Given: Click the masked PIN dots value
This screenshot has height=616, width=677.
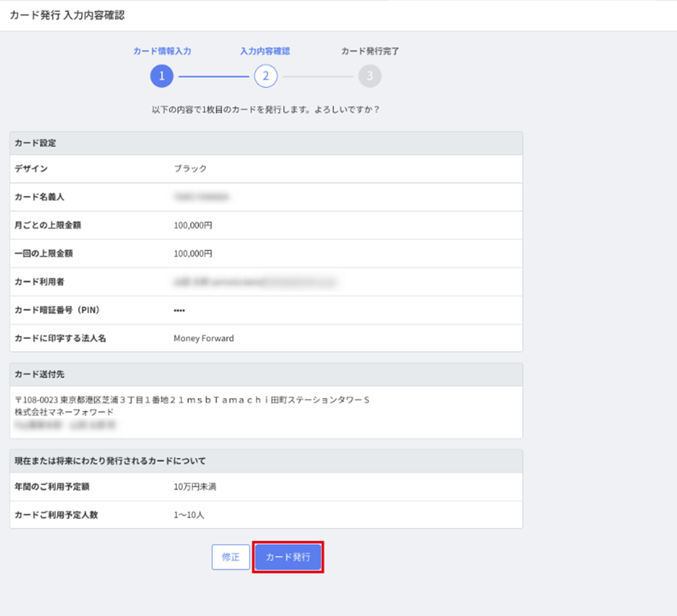Looking at the screenshot, I should pos(179,310).
